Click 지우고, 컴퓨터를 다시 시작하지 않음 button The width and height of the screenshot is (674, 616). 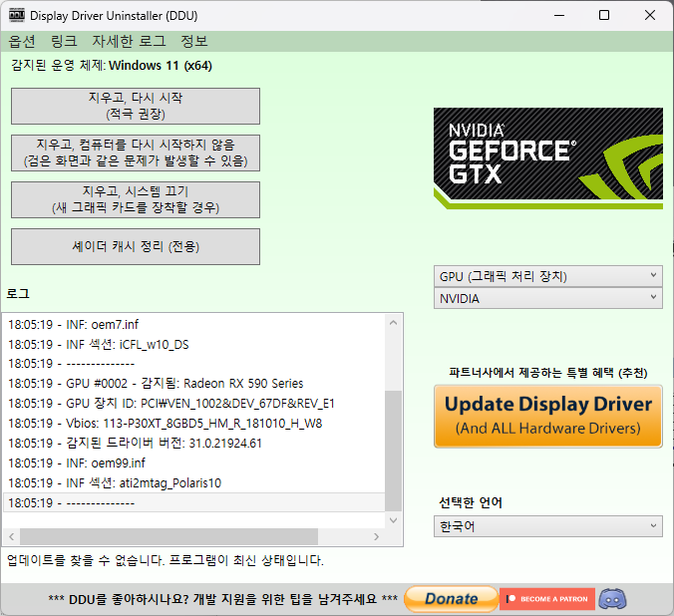(136, 154)
